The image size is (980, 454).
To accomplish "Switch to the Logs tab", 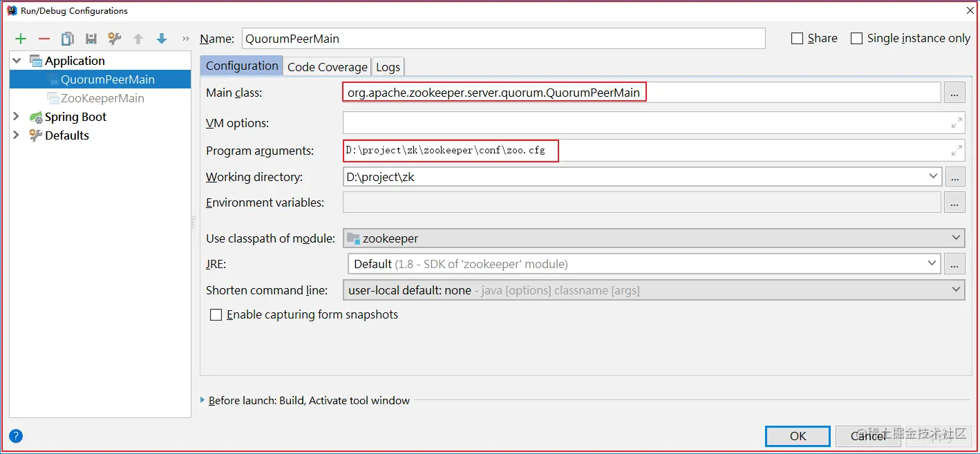I will 388,67.
